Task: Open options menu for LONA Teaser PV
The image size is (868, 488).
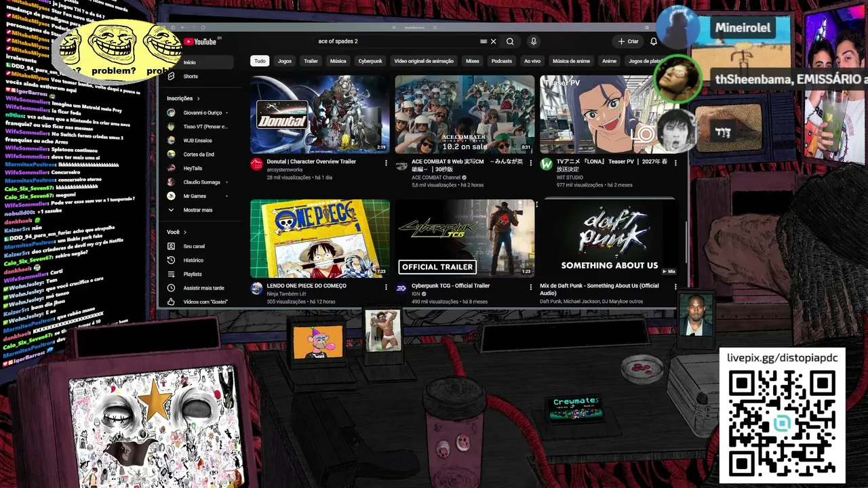Action: 675,163
